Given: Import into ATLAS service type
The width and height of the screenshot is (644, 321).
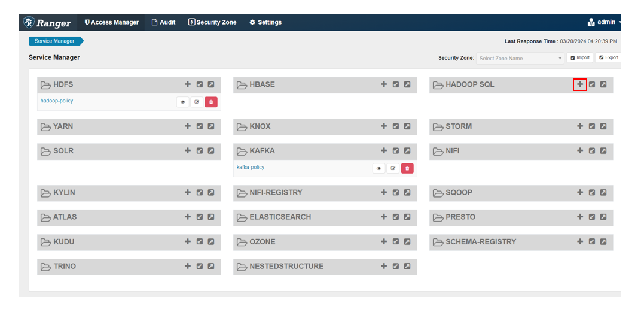Looking at the screenshot, I should coord(200,217).
